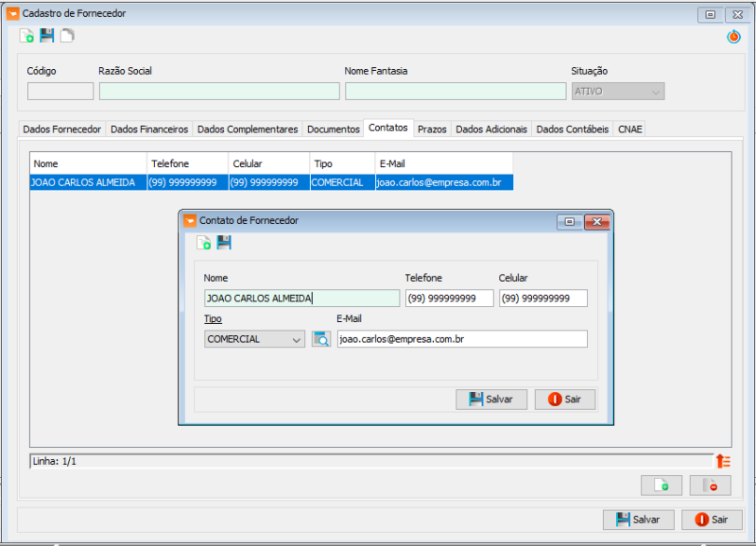Open the Dados Contábeis tab
Viewport: 756px width, 546px height.
point(573,129)
